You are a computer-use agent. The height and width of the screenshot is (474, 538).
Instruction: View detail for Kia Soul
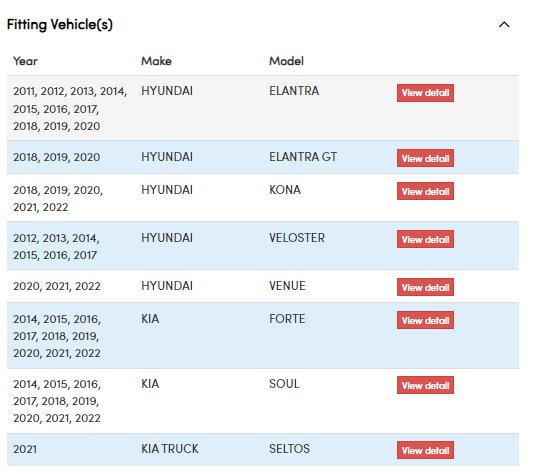click(x=425, y=385)
